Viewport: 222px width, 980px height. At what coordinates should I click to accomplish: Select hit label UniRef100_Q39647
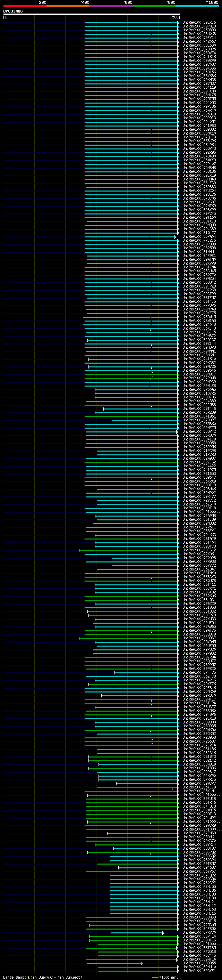click(x=199, y=477)
